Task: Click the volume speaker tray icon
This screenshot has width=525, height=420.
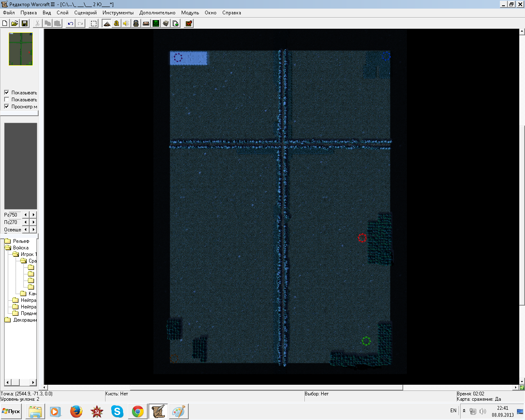Action: click(483, 411)
